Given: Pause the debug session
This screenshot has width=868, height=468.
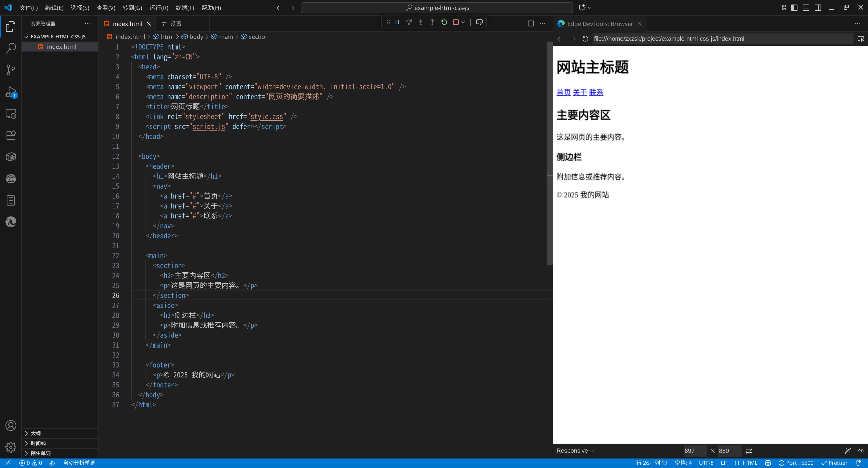Looking at the screenshot, I should pos(397,22).
